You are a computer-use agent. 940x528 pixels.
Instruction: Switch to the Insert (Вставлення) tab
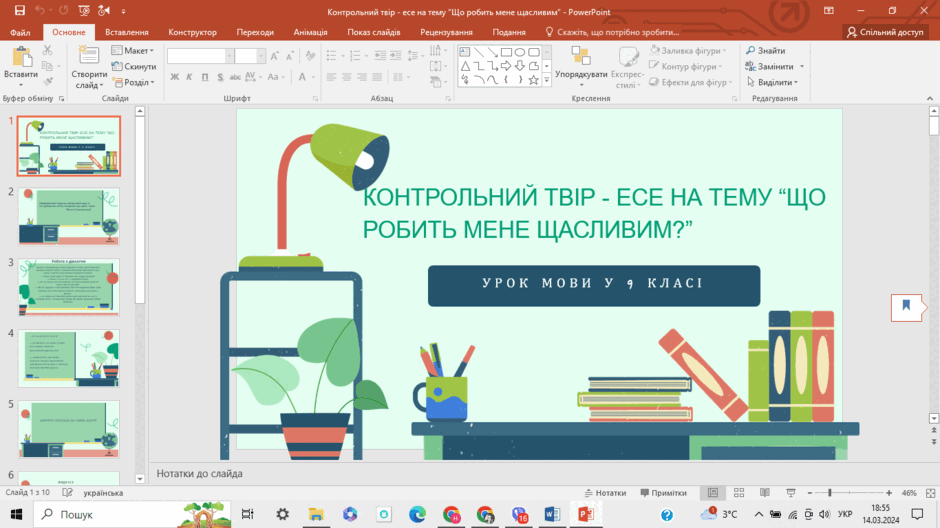[x=126, y=32]
